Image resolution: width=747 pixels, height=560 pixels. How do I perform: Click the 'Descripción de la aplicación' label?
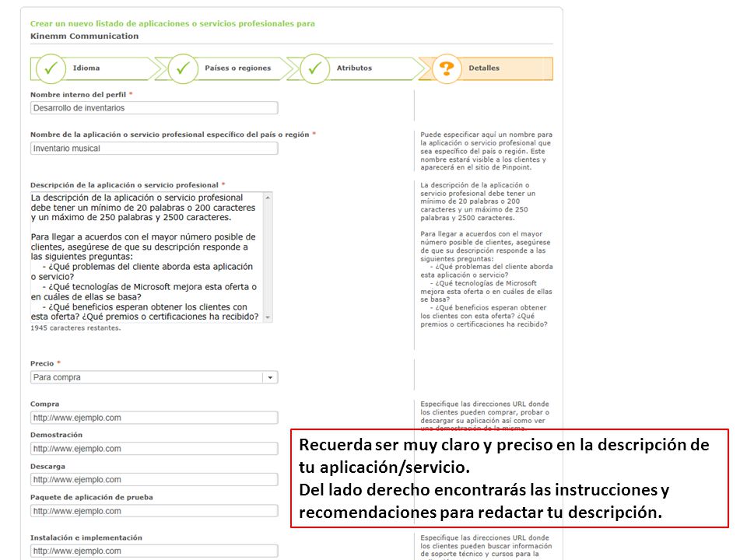(124, 185)
